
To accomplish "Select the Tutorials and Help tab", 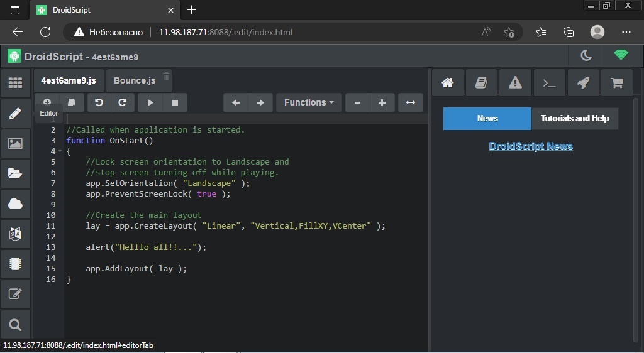I will (575, 119).
